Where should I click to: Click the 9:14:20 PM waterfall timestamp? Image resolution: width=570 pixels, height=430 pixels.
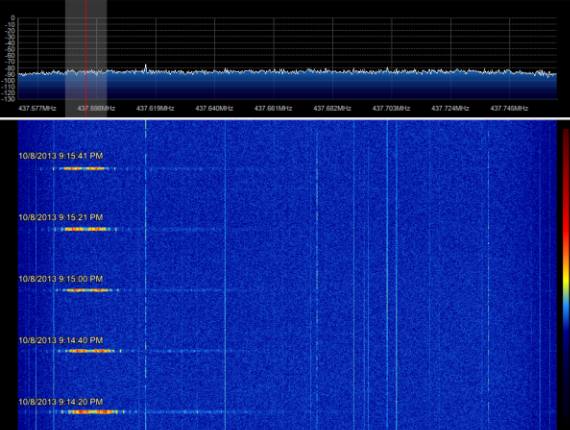click(x=61, y=402)
